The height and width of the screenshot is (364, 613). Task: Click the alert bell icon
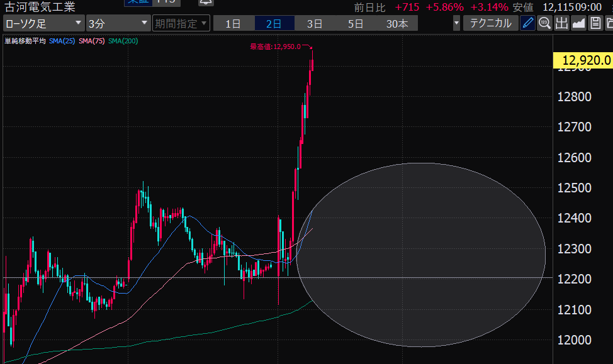205,3
